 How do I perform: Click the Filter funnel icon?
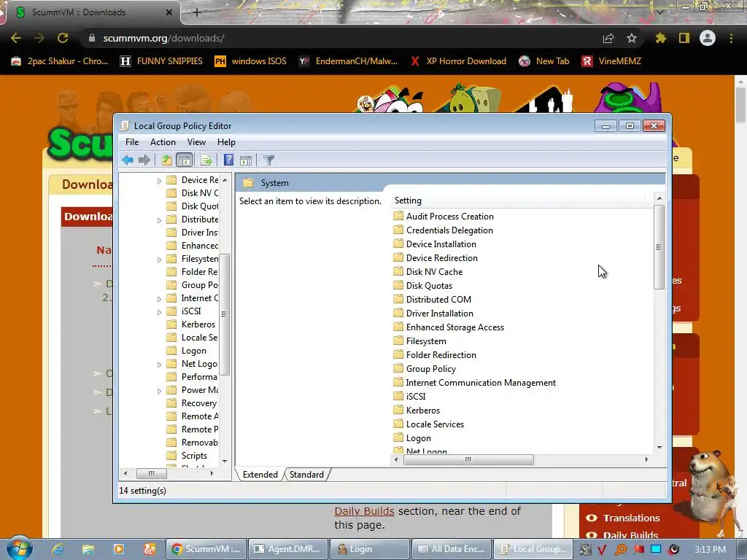[268, 160]
